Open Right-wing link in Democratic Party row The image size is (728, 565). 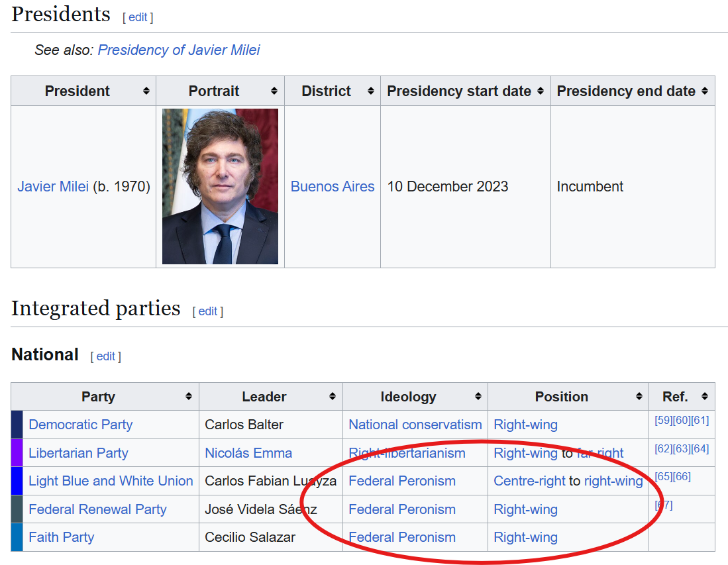pyautogui.click(x=525, y=425)
